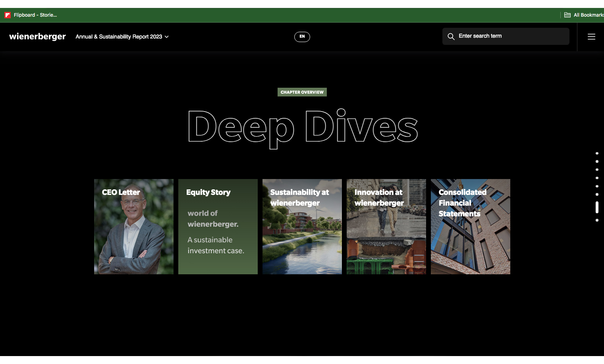The height and width of the screenshot is (364, 604).
Task: Open the Flipboard bookmark favicon
Action: tap(8, 15)
